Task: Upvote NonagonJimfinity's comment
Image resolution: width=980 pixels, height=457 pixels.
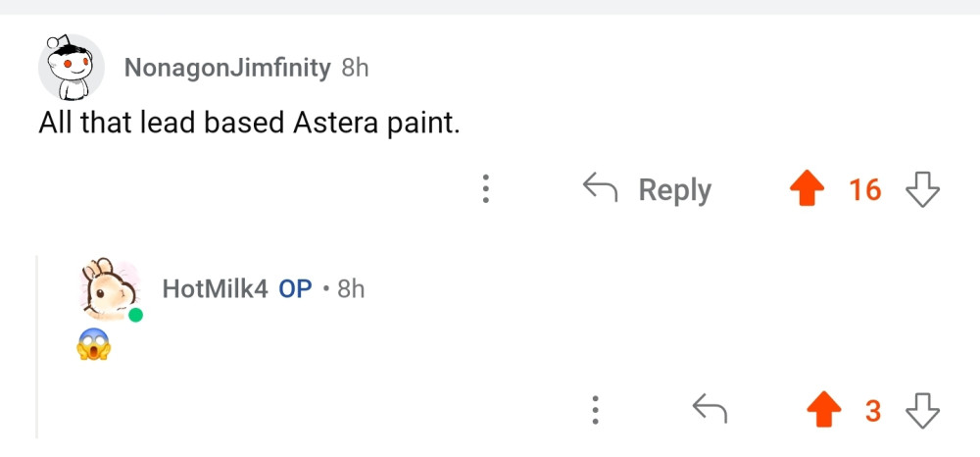Action: [807, 189]
